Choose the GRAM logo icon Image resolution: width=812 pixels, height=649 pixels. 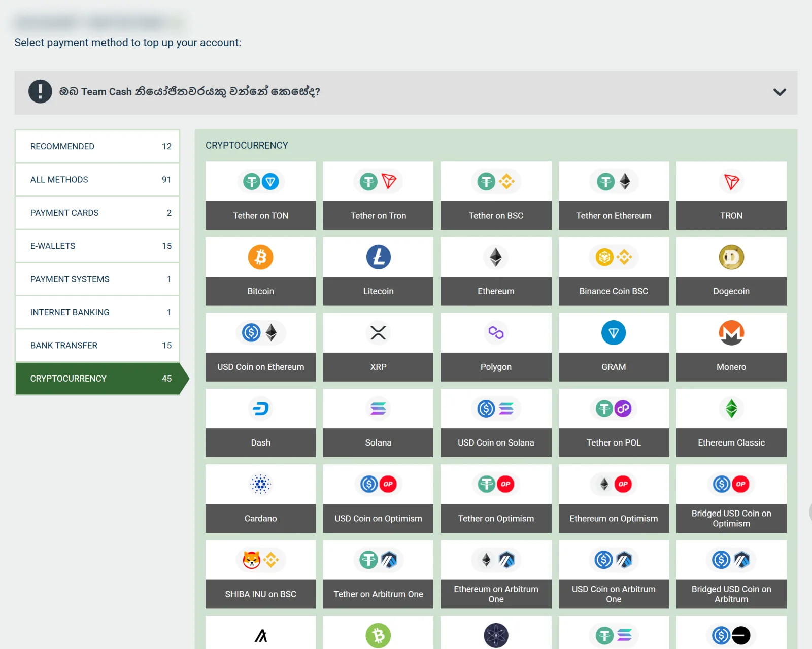point(614,333)
